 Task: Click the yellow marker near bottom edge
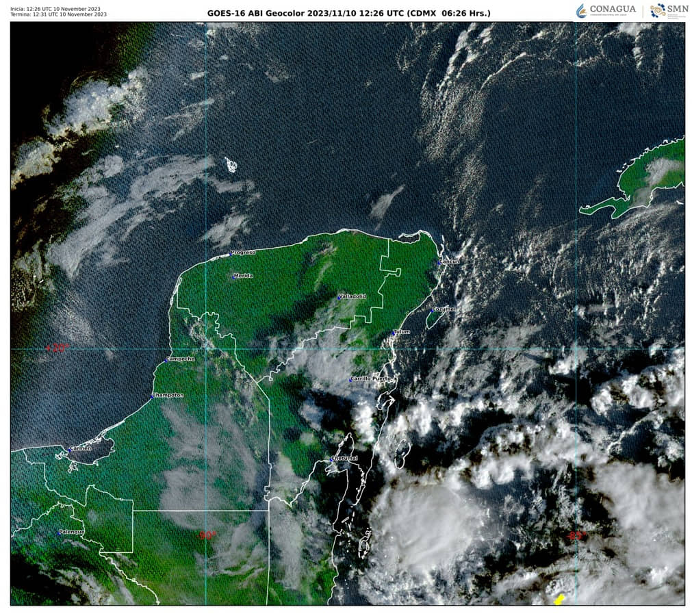point(559,600)
